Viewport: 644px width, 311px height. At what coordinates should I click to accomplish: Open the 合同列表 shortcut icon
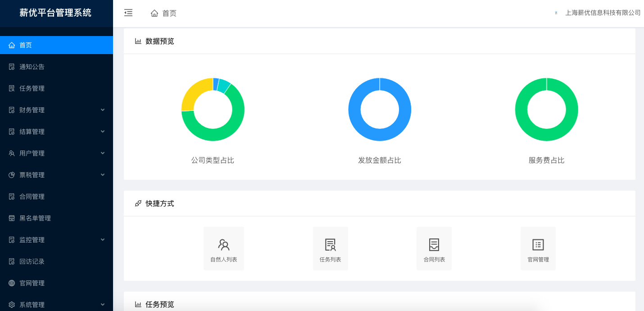point(434,245)
